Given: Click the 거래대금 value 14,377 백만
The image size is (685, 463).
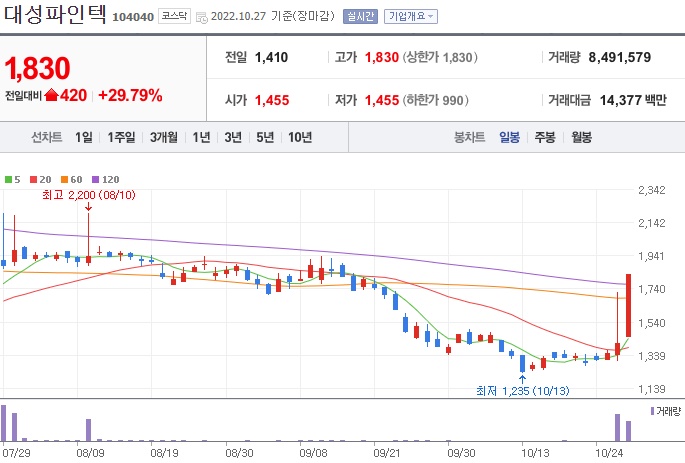Looking at the screenshot, I should click(633, 100).
